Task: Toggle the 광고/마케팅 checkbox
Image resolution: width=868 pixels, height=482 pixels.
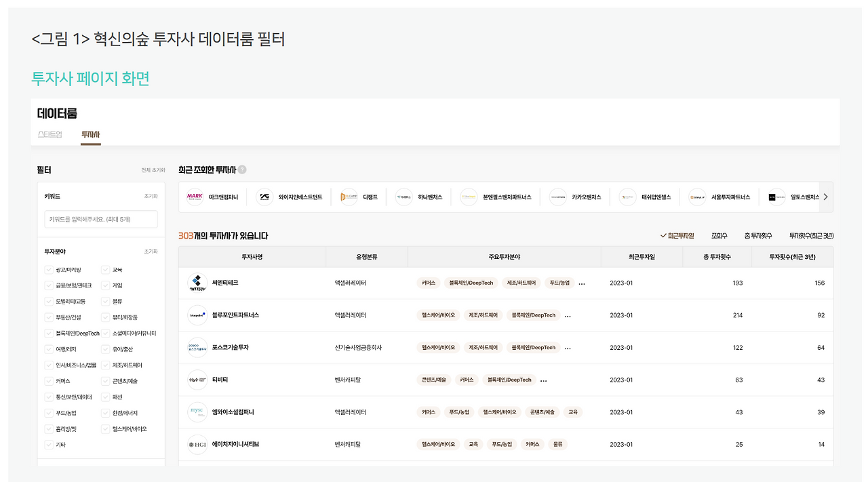Action: [49, 270]
